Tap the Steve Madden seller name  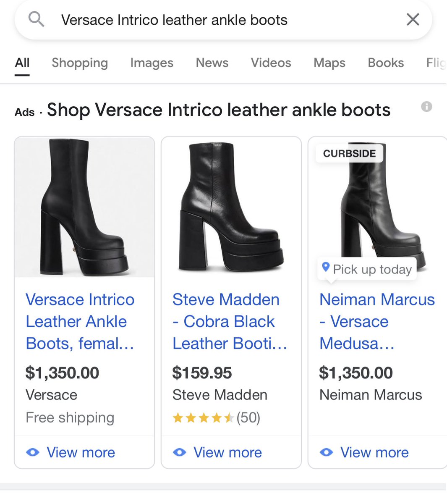[220, 395]
